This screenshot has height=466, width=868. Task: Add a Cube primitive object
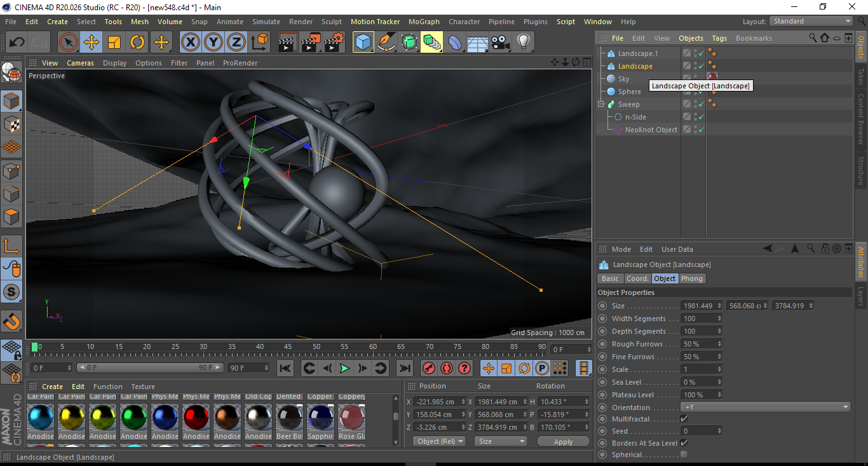363,43
